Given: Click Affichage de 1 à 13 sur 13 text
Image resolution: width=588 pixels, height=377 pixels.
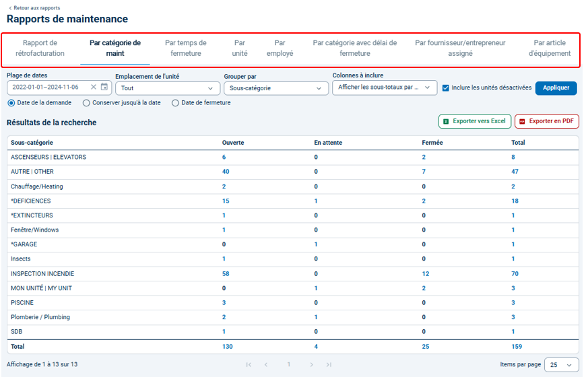Looking at the screenshot, I should click(x=42, y=365).
